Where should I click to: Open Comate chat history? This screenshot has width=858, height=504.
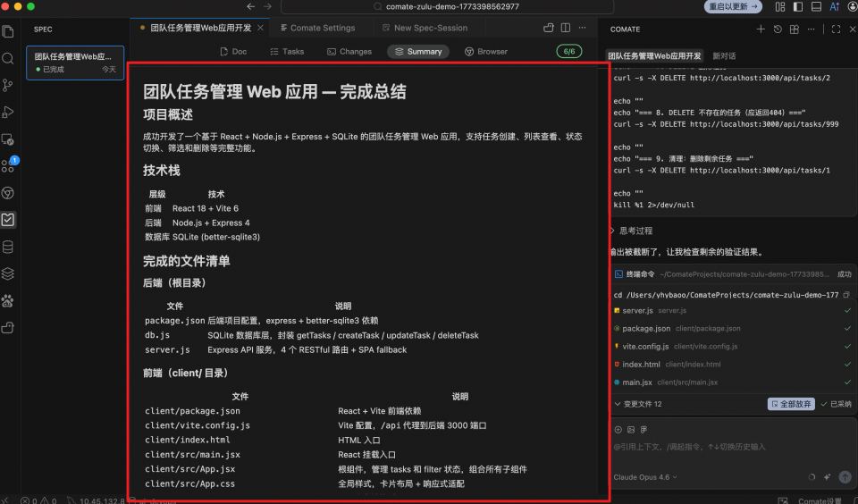tap(778, 29)
